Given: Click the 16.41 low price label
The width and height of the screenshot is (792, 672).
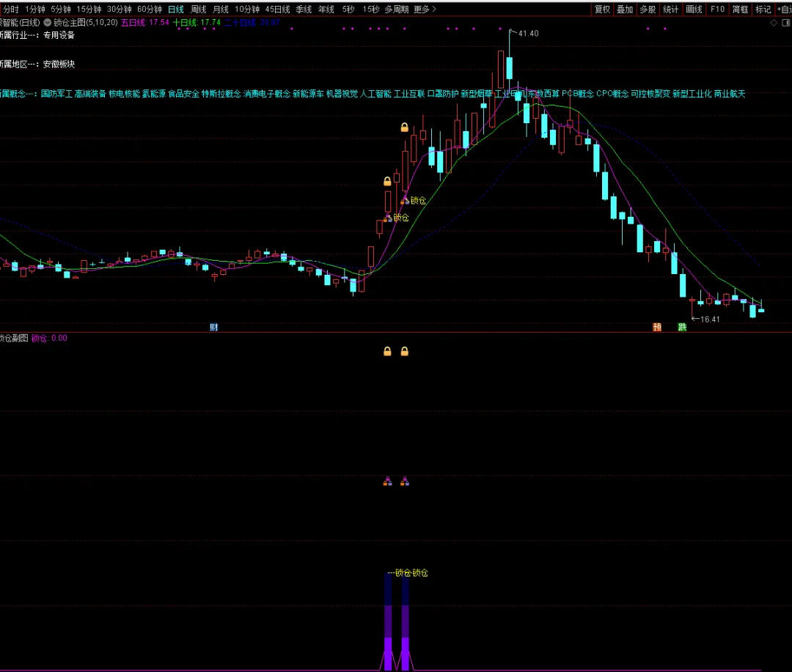Looking at the screenshot, I should point(710,319).
